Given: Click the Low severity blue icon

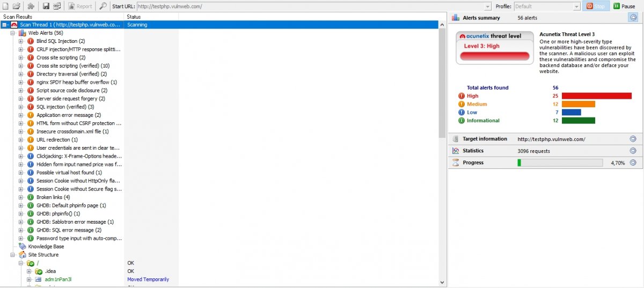Looking at the screenshot, I should [461, 113].
